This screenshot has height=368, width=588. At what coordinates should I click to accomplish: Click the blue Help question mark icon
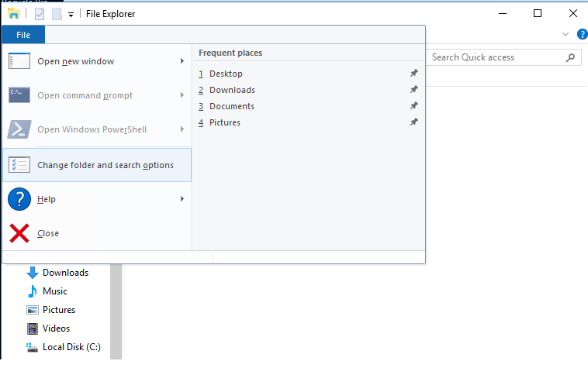(19, 199)
